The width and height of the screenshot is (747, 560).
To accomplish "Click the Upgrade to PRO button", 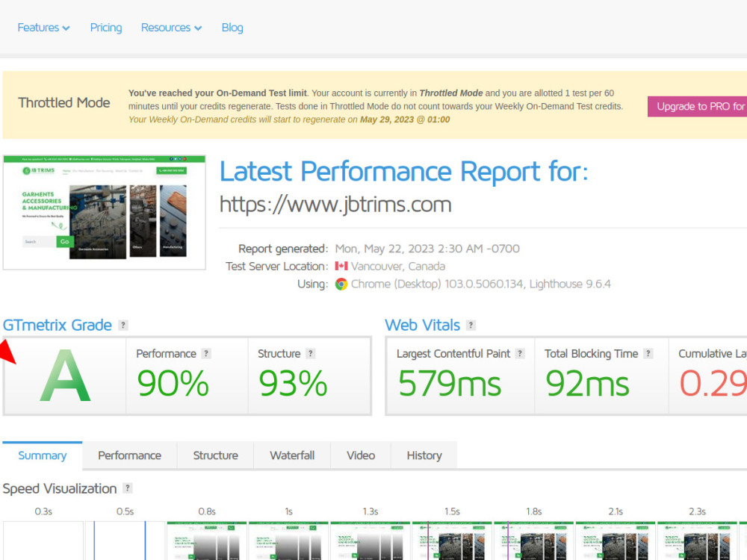I will (x=697, y=106).
